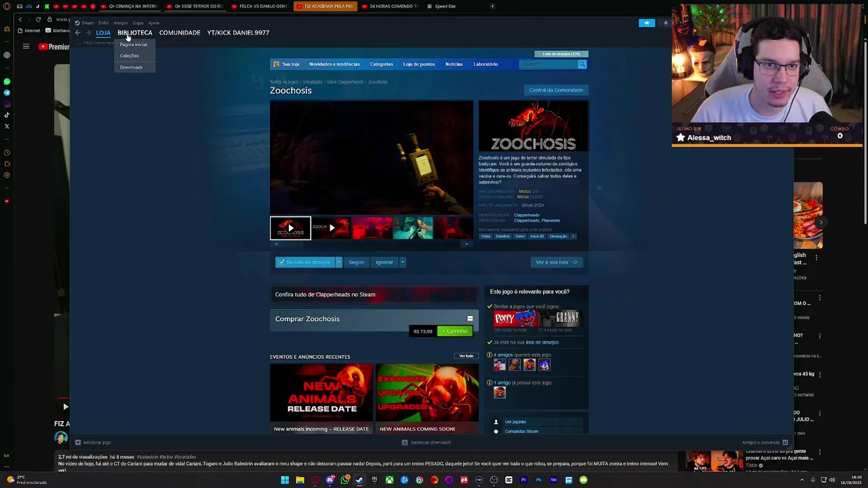
Task: Play the second Zoochosis trailer thumbnail
Action: pos(331,228)
